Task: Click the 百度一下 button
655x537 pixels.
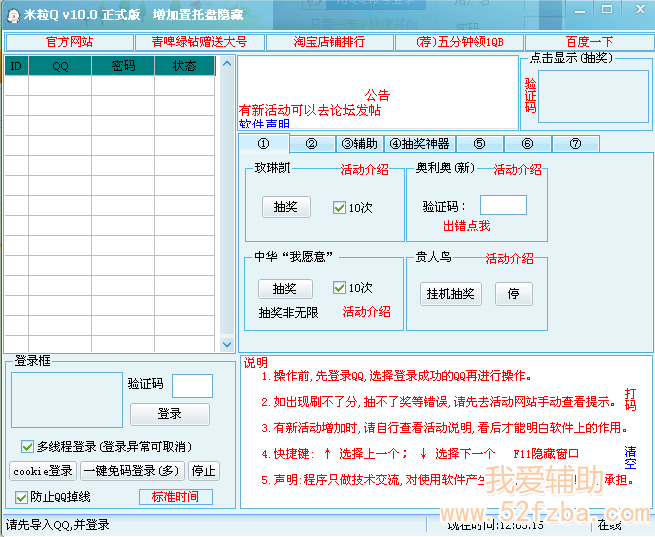Action: click(589, 42)
